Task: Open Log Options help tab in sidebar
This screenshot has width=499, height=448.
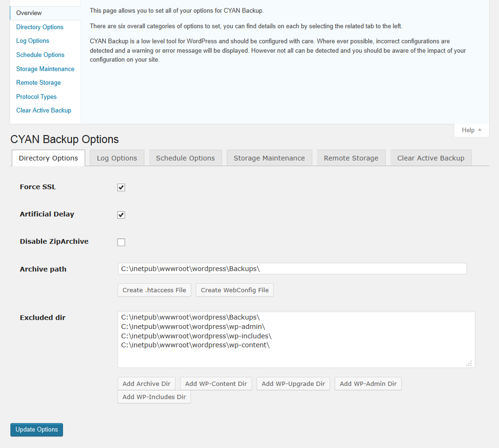Action: (x=32, y=41)
